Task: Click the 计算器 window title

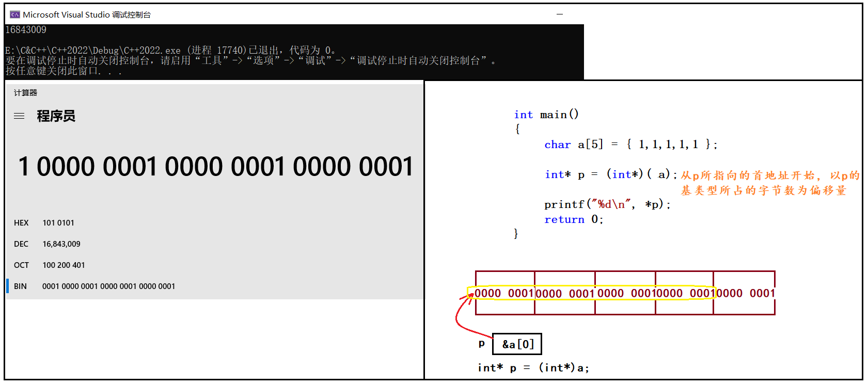Action: tap(26, 93)
